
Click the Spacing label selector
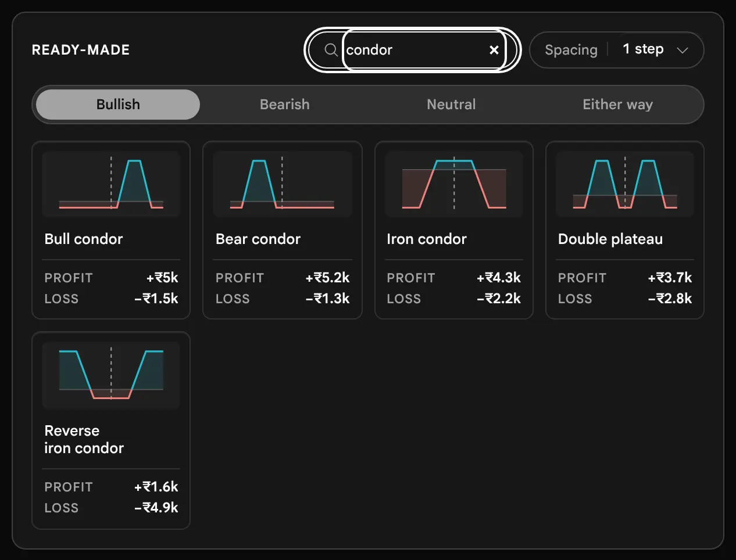click(571, 50)
